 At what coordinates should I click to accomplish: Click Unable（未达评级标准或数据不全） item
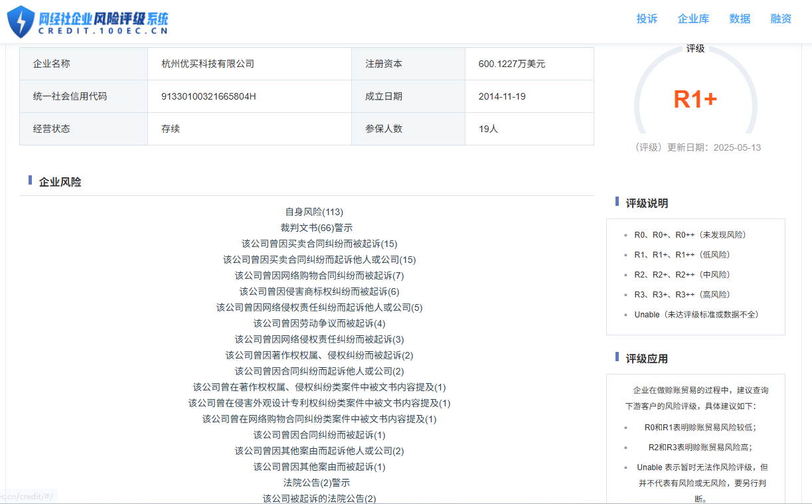point(696,314)
